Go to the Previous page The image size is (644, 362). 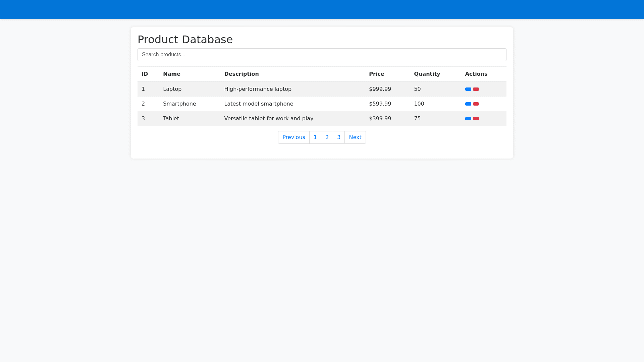click(x=293, y=137)
